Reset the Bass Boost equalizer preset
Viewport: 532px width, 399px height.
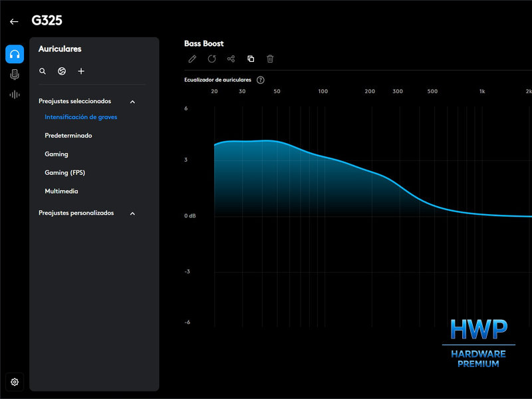[x=211, y=59]
